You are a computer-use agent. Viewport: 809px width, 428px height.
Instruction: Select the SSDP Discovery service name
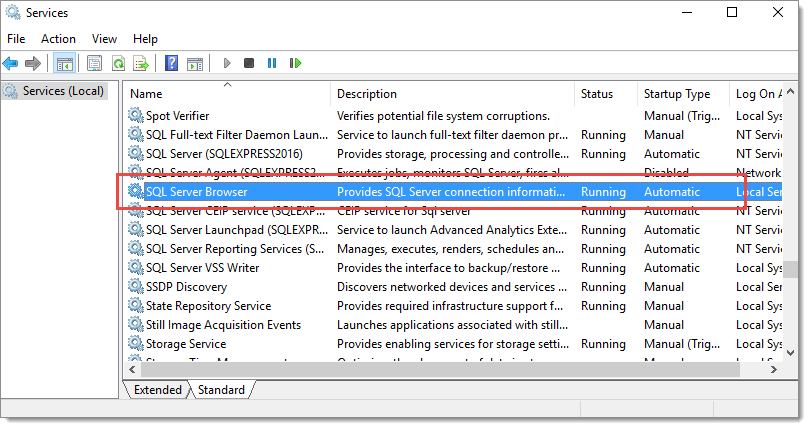186,287
